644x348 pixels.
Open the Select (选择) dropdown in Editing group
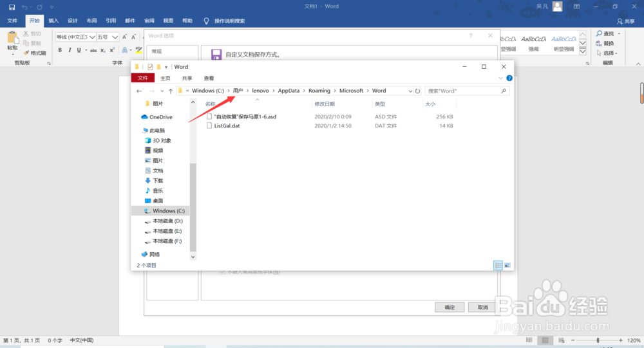pos(607,53)
